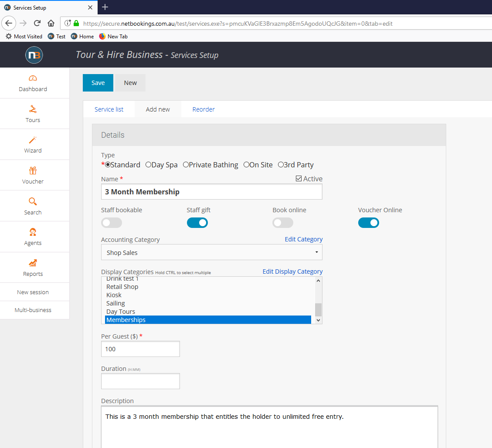Switch to the Reorder tab

(x=204, y=109)
